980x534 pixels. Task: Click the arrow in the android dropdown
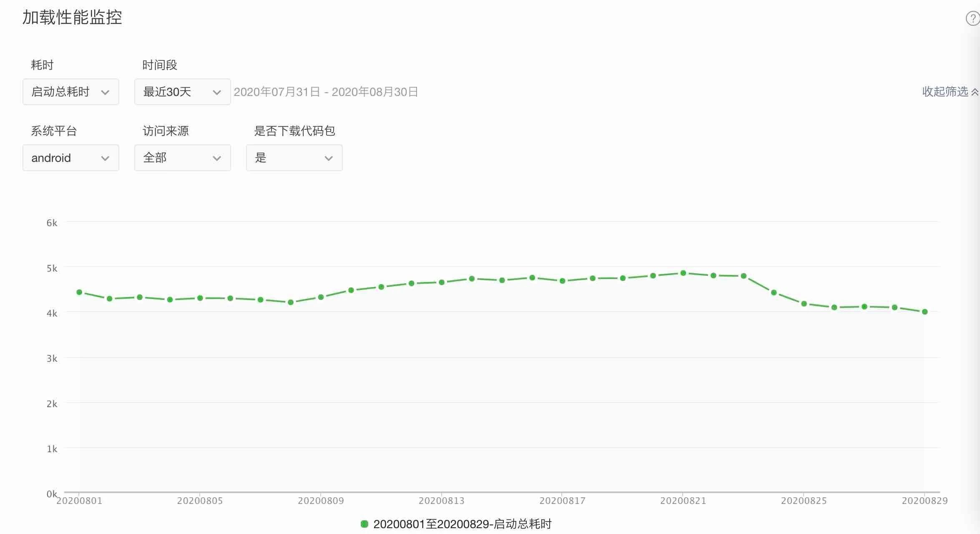tap(105, 158)
